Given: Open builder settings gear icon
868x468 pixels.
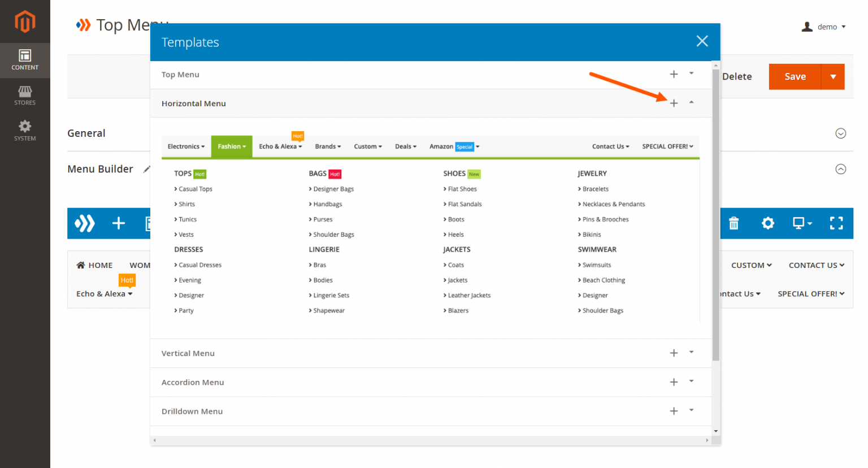Looking at the screenshot, I should pos(767,223).
